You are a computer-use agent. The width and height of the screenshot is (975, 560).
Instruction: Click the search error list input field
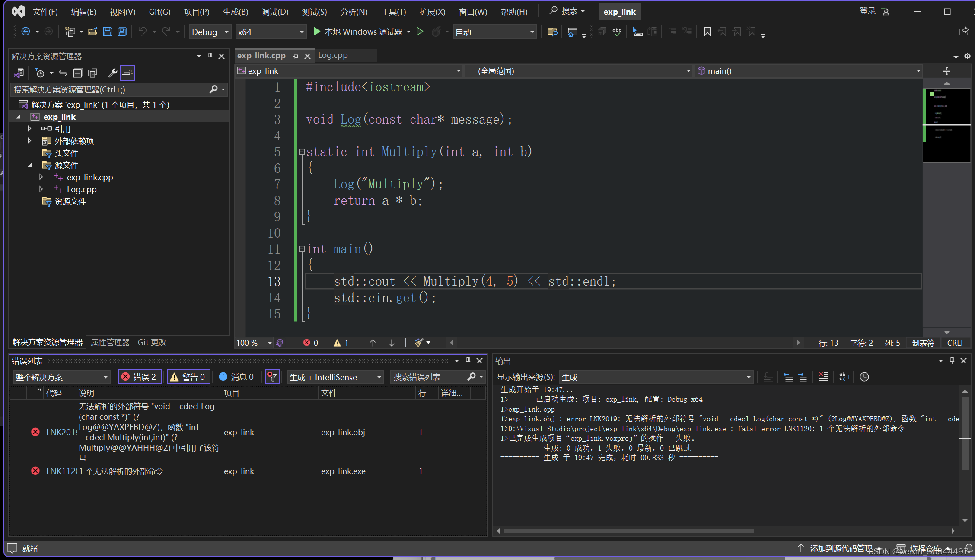pos(428,377)
